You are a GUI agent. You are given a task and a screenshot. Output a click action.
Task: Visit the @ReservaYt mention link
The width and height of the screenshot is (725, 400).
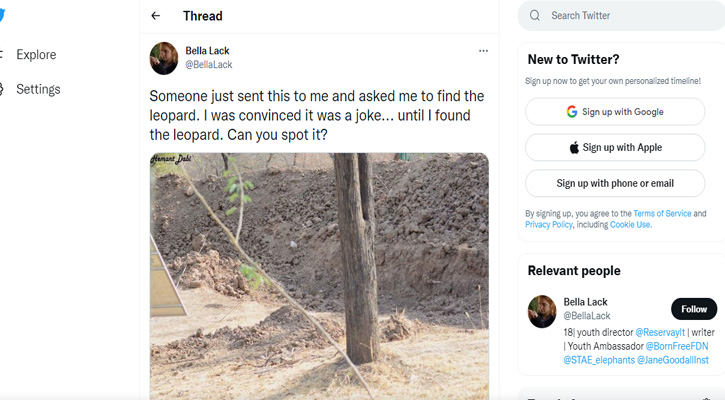point(663,331)
